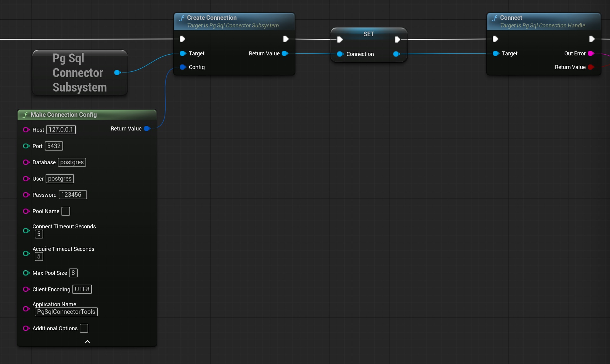The width and height of the screenshot is (610, 364).
Task: Edit the Connect Timeout Seconds value
Action: coord(39,234)
